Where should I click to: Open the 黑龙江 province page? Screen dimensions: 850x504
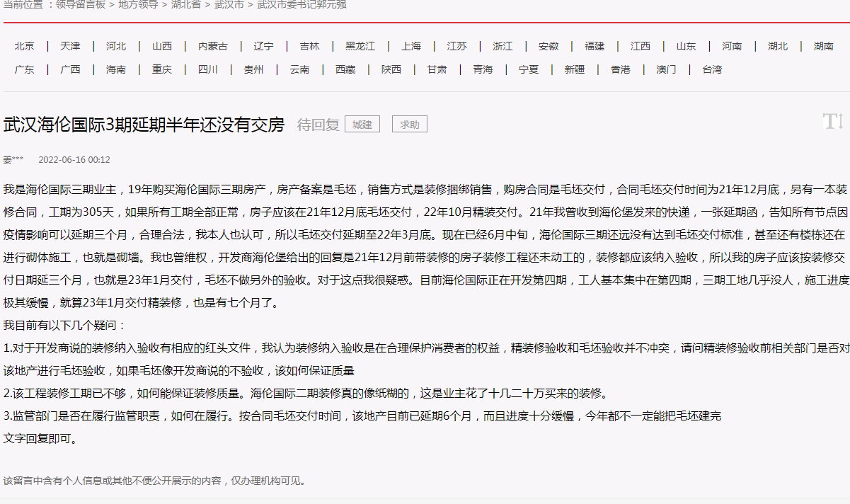(360, 46)
